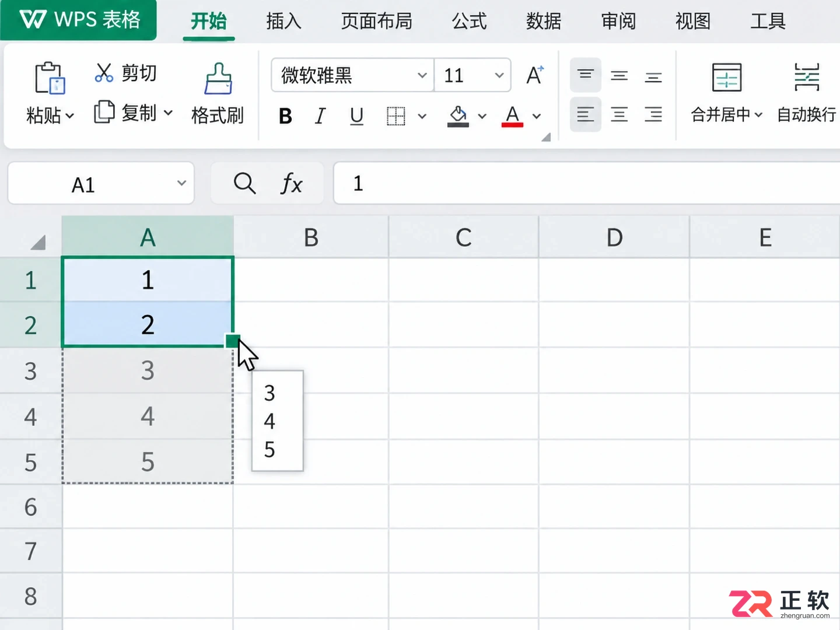This screenshot has width=840, height=630.
Task: Select row 6 header
Action: [x=31, y=507]
